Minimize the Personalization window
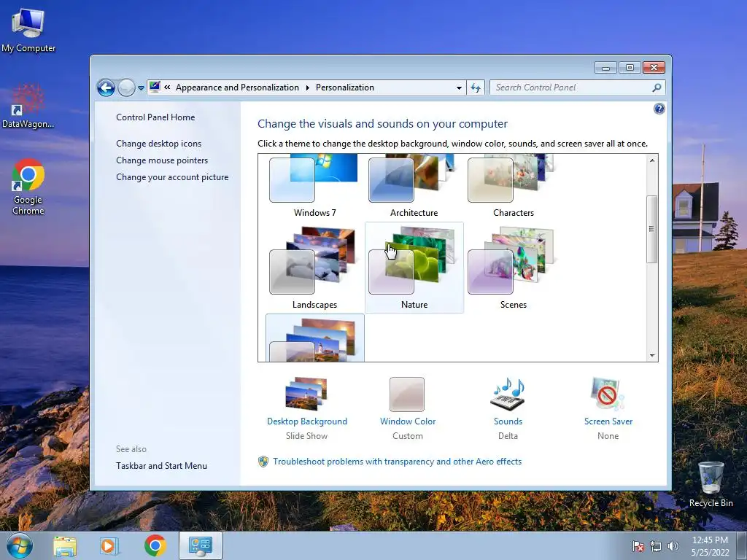 pos(605,68)
